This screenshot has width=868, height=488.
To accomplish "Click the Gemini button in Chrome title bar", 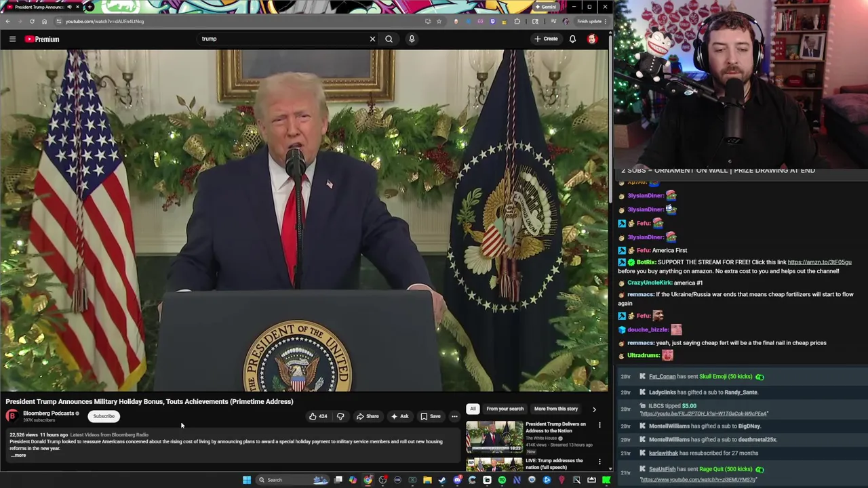I will tap(545, 7).
